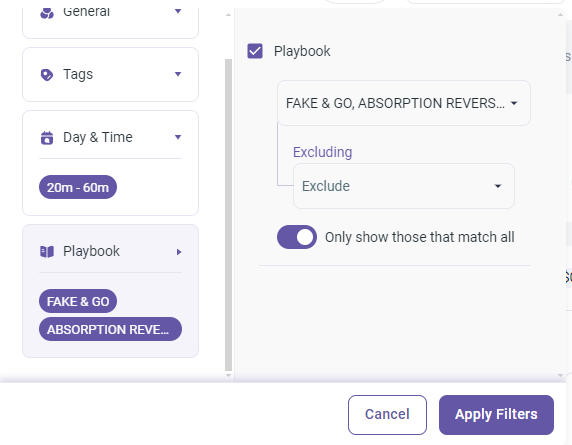Screen dimensions: 572x445
Task: Click the General category icon
Action: point(47,13)
